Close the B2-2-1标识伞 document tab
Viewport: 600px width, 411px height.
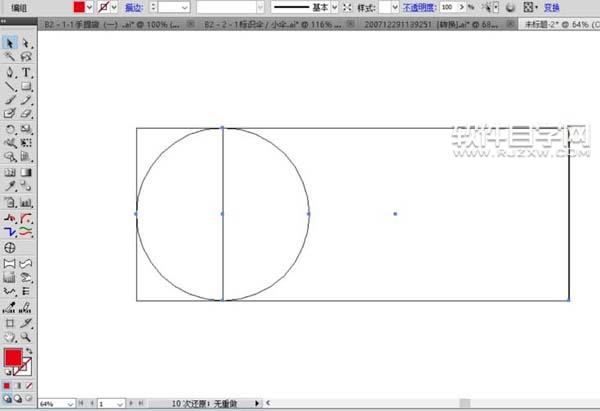(350, 24)
